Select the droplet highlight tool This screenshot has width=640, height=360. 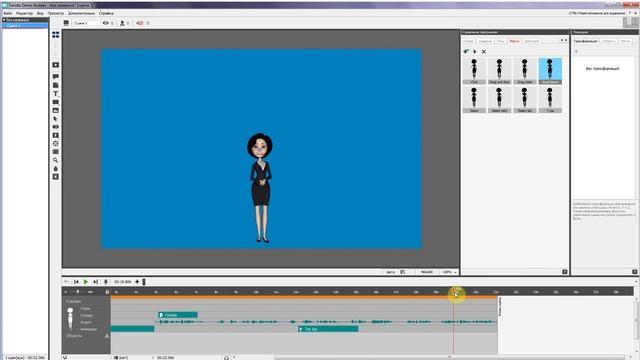coord(56,168)
